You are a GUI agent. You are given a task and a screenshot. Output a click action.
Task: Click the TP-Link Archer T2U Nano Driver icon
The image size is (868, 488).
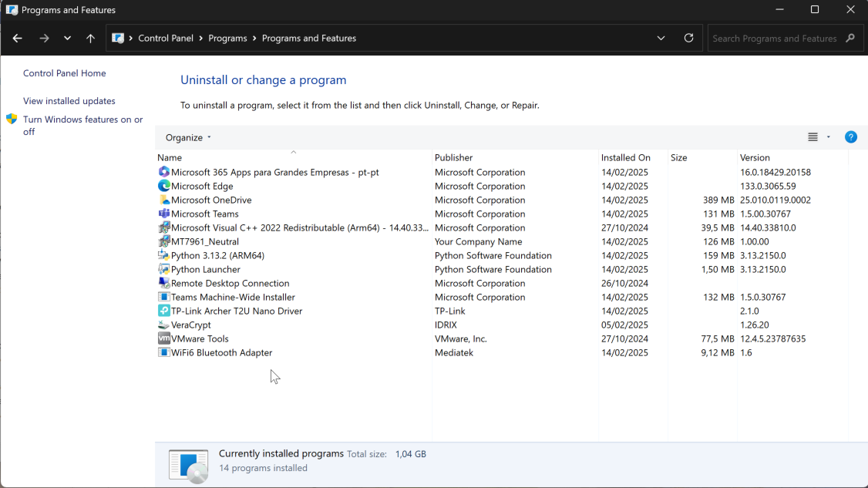click(x=164, y=310)
